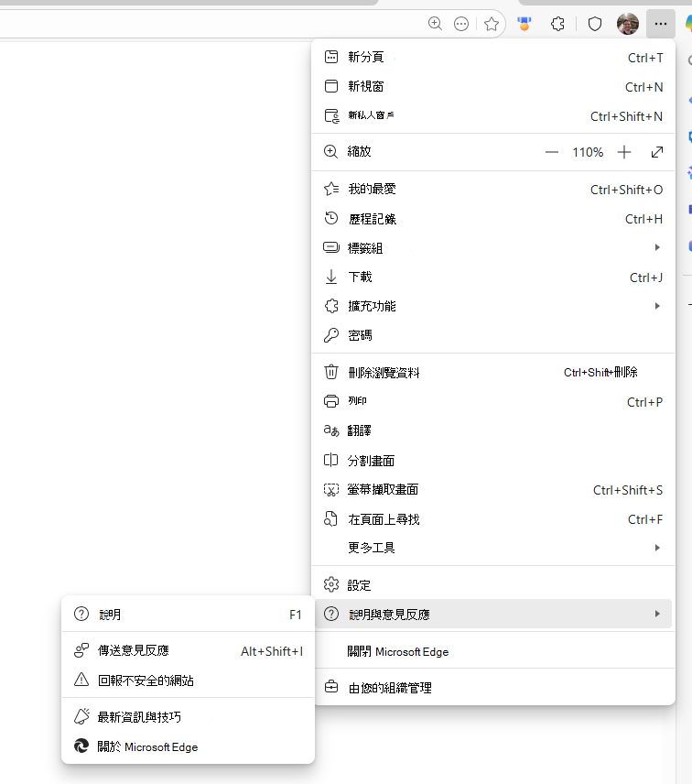Expand the 說明與意見反應 submenu arrow
Image resolution: width=692 pixels, height=784 pixels.
tap(657, 614)
